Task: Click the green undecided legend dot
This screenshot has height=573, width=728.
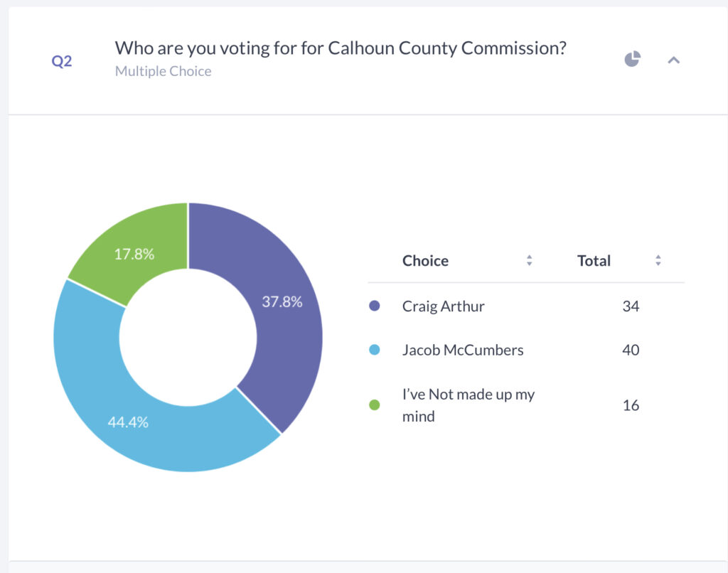Action: click(x=374, y=405)
